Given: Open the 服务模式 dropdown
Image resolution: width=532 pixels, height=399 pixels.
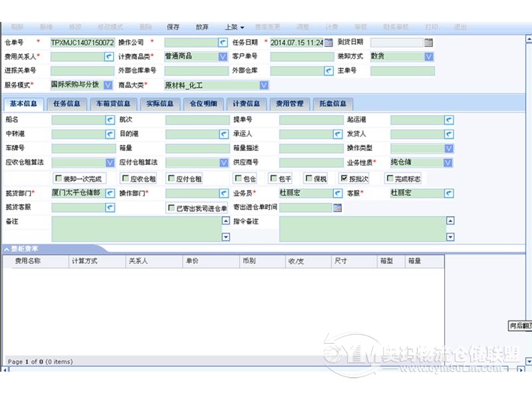Looking at the screenshot, I should pyautogui.click(x=108, y=85).
